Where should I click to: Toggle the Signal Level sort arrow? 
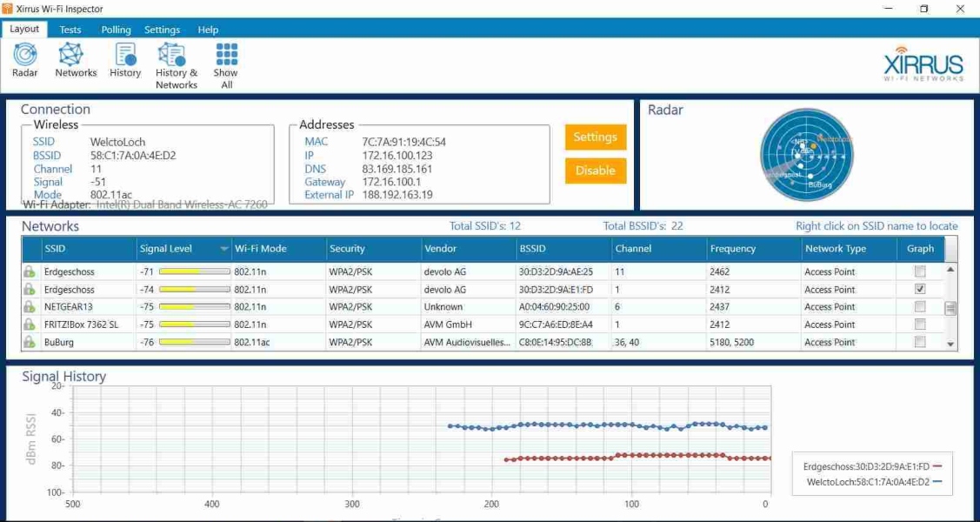(x=224, y=249)
